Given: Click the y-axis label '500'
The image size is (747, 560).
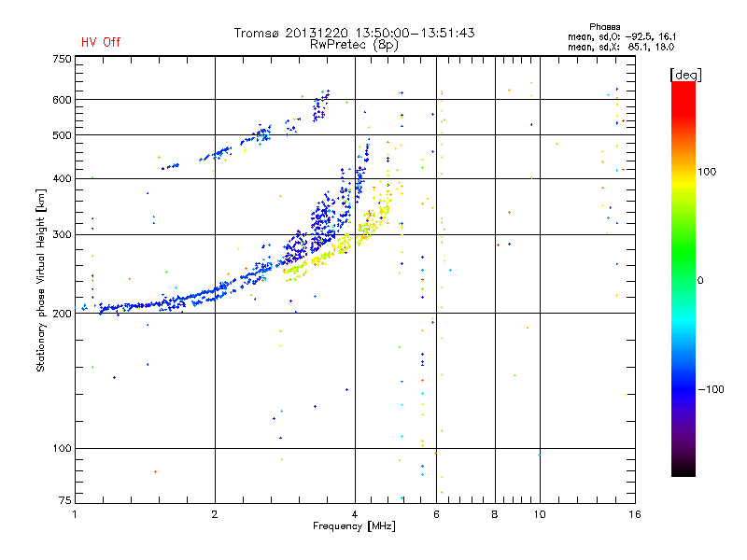Looking at the screenshot, I should pos(62,135).
